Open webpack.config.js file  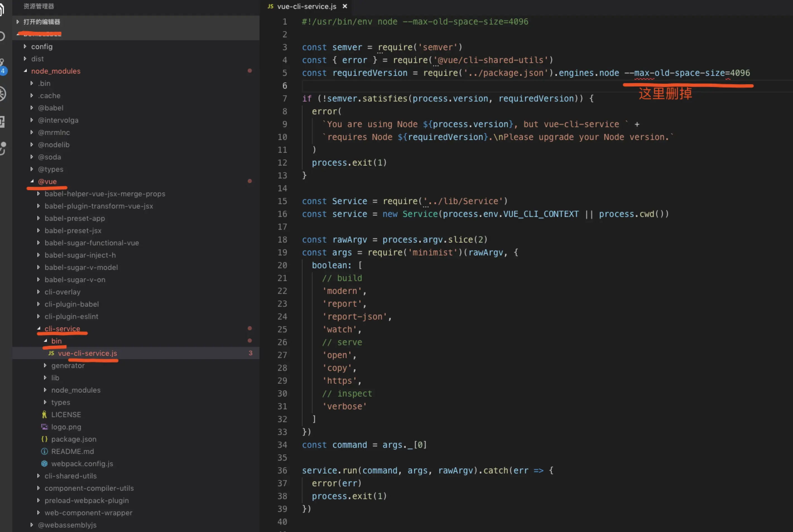[136, 463]
